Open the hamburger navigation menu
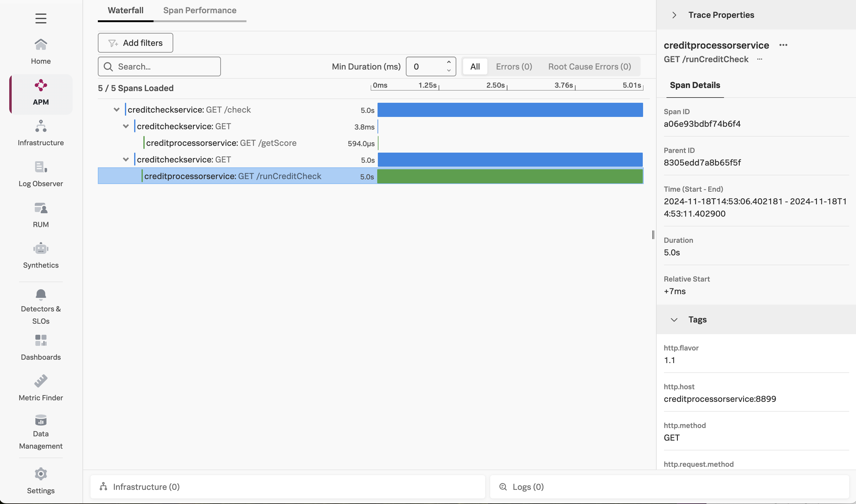The width and height of the screenshot is (856, 504). [41, 18]
